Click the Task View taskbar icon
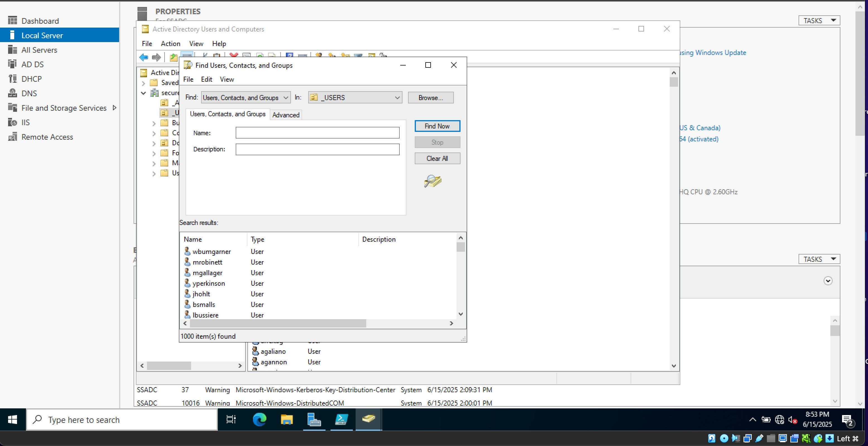 pyautogui.click(x=231, y=420)
